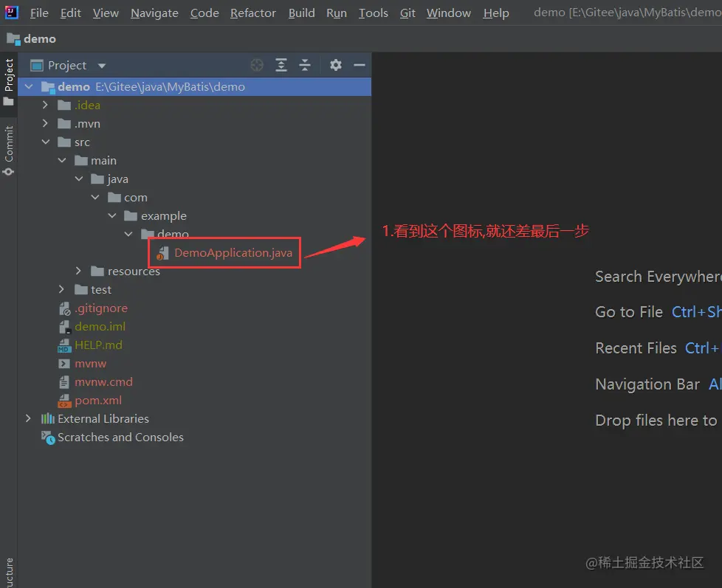Click the mvnw script icon
The height and width of the screenshot is (588, 722).
click(64, 364)
